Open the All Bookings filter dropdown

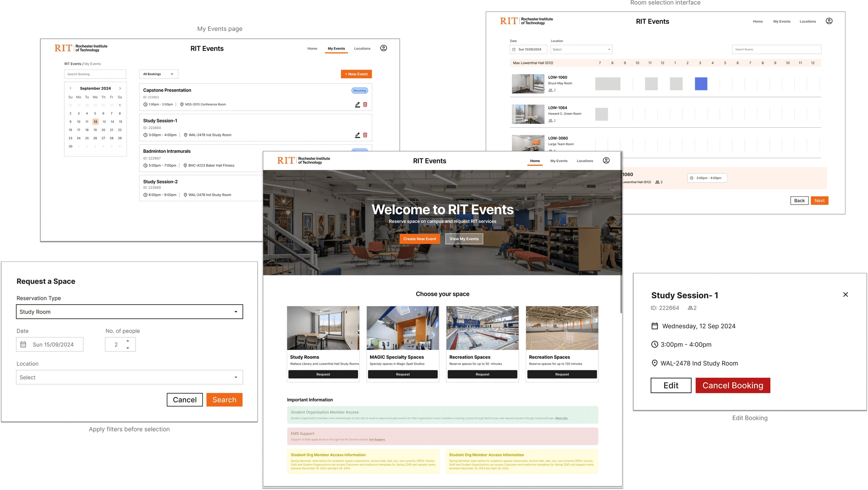[159, 74]
